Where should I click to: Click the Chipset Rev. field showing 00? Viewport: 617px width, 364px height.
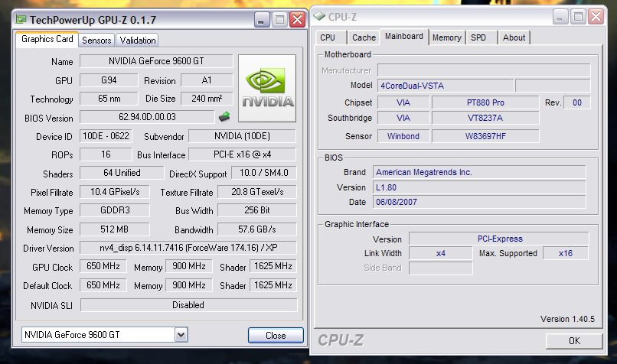coord(577,102)
